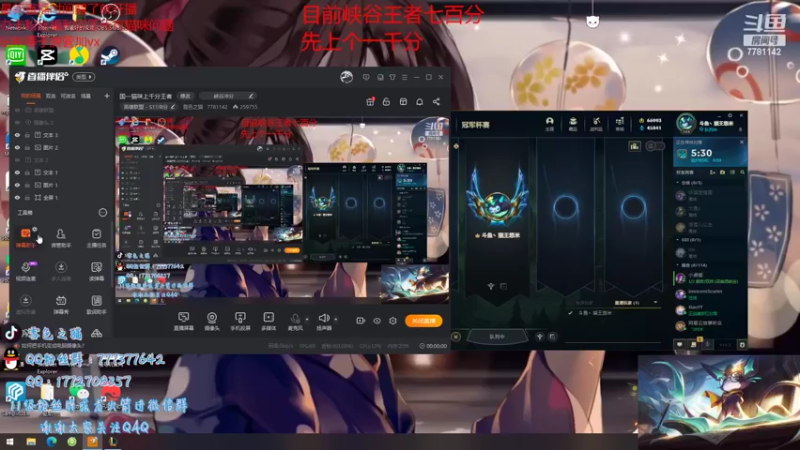800x450 pixels.
Task: Open the 战利品 loot icon in League client
Action: coord(596,123)
